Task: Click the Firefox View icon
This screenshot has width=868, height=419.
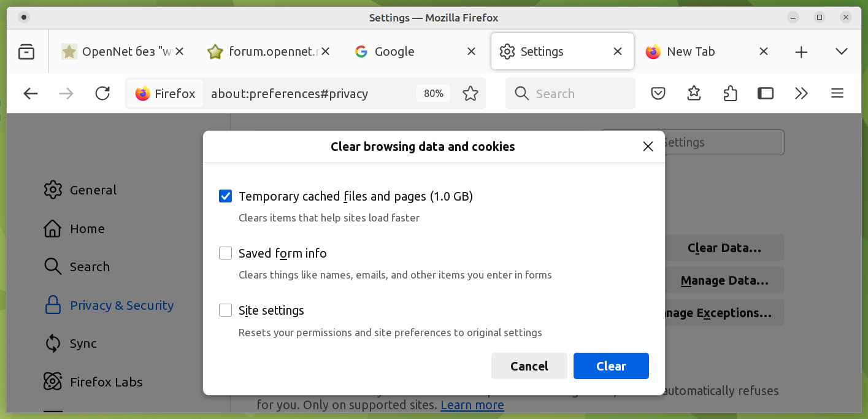Action: pos(26,52)
